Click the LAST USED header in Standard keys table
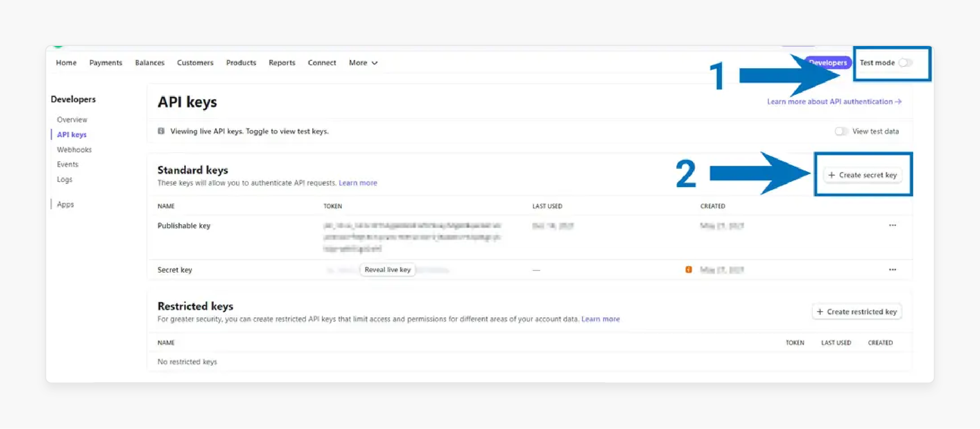This screenshot has width=980, height=429. 547,206
